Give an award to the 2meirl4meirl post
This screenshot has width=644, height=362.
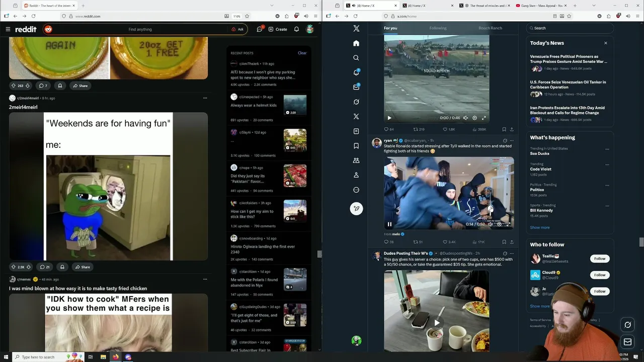[62, 267]
